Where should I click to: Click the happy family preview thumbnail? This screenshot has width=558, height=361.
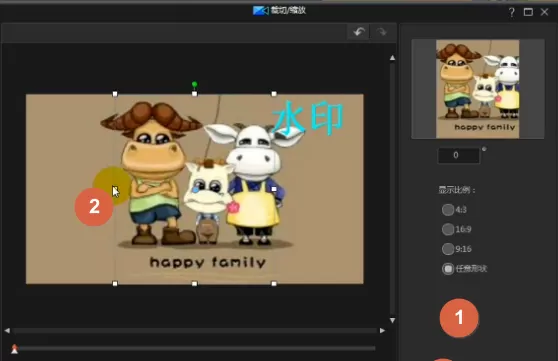click(478, 89)
